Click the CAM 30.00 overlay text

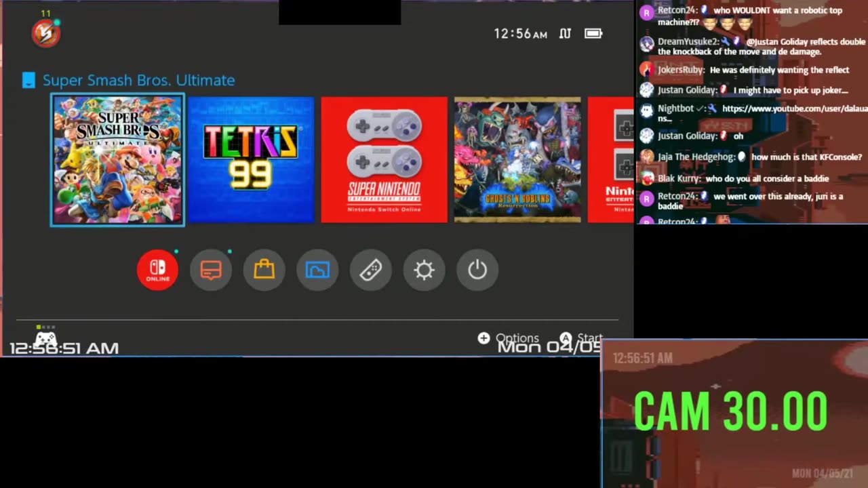[730, 411]
